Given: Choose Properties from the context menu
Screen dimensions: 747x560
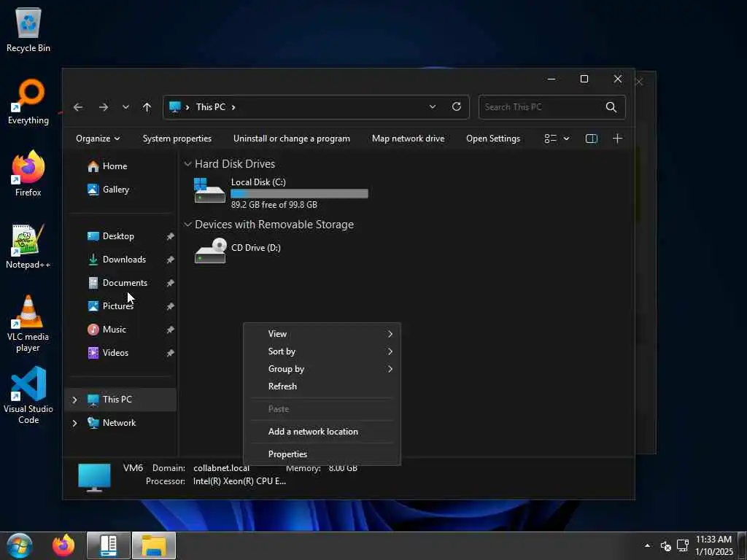Looking at the screenshot, I should (x=322, y=454).
